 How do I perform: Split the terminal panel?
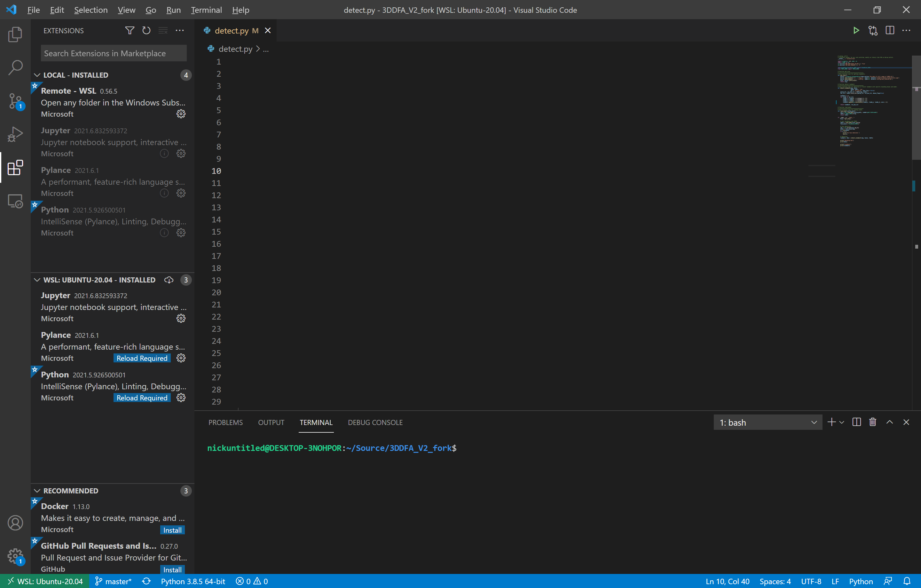857,422
